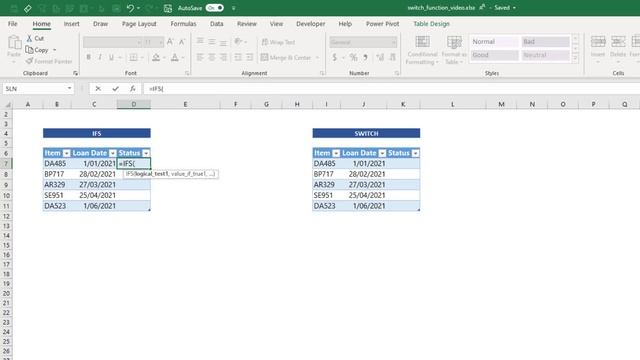Click the Increase Decimal icon
Viewport: 640px width, 360px height.
pyautogui.click(x=380, y=58)
